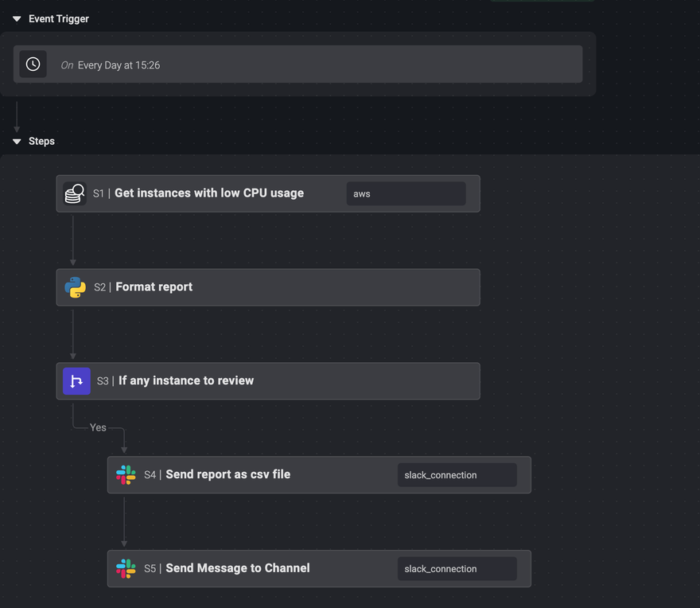Select the 'Send report as csv file' title
Image resolution: width=700 pixels, height=608 pixels.
pyautogui.click(x=227, y=475)
